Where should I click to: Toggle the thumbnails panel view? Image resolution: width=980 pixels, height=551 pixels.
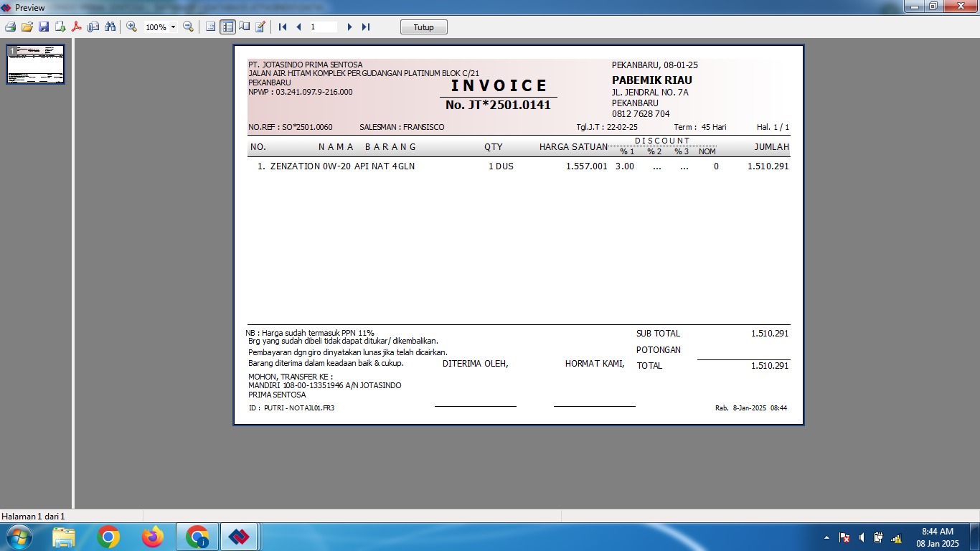(x=227, y=27)
